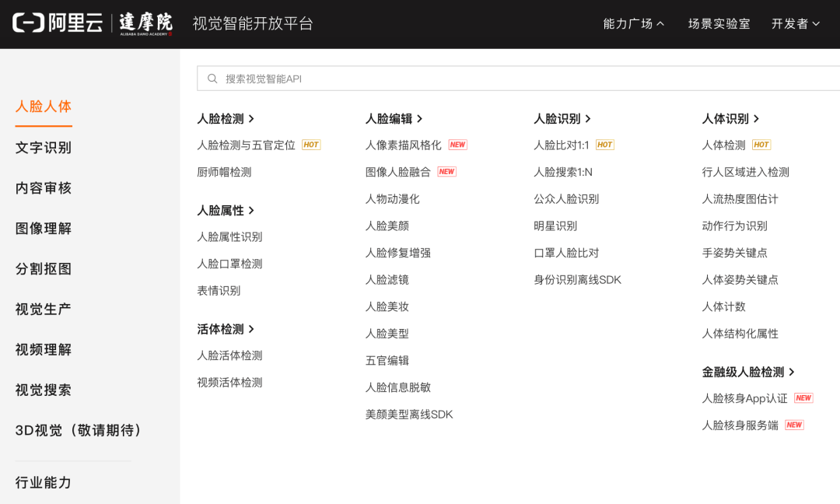Select the 分割抠图 sidebar tab
Viewport: 840px width, 504px height.
[44, 268]
